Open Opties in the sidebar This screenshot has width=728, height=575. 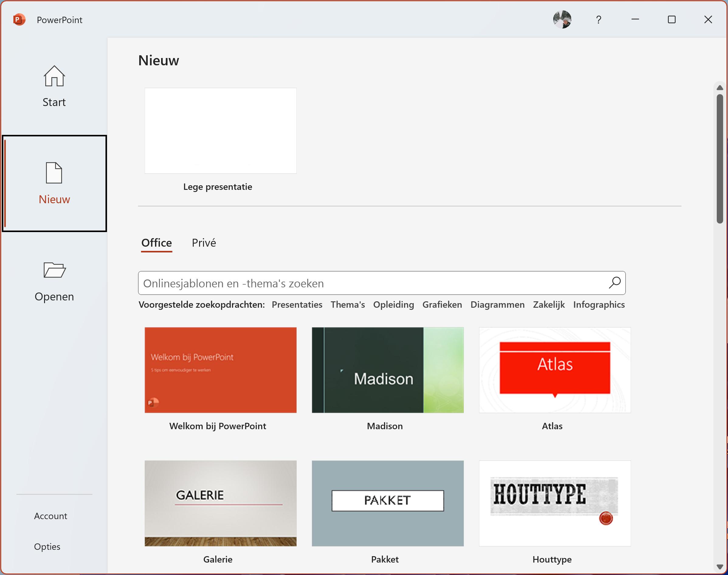pyautogui.click(x=47, y=546)
